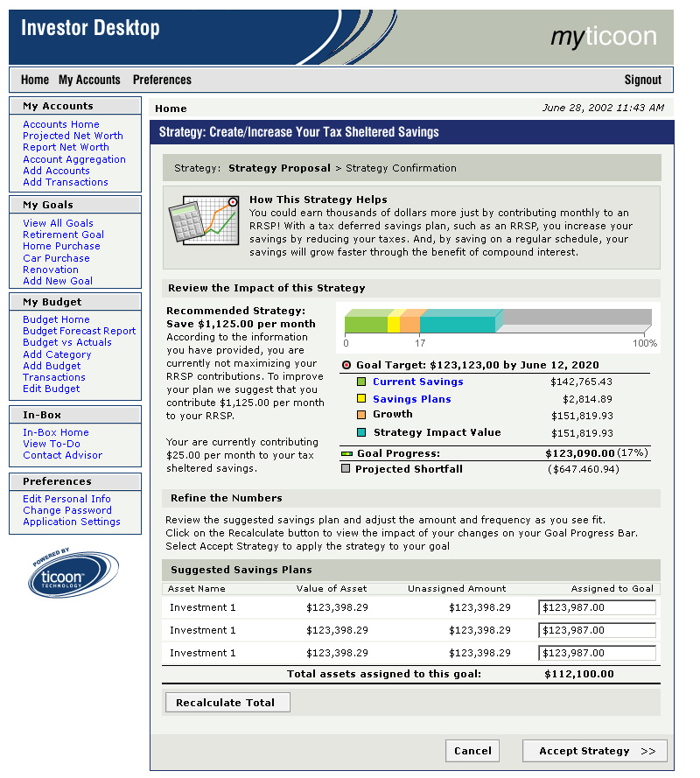This screenshot has width=700, height=778.
Task: Click the orange Growth legend square
Action: (361, 415)
